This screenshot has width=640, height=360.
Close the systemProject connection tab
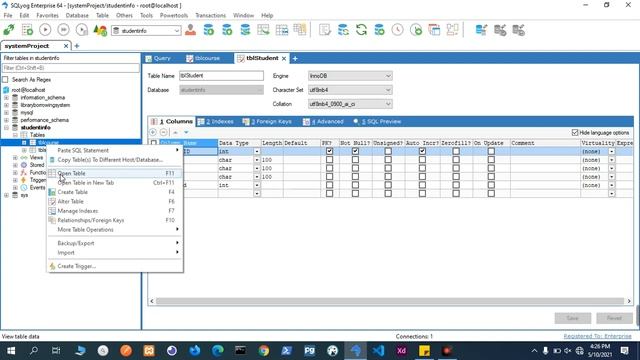tap(66, 46)
